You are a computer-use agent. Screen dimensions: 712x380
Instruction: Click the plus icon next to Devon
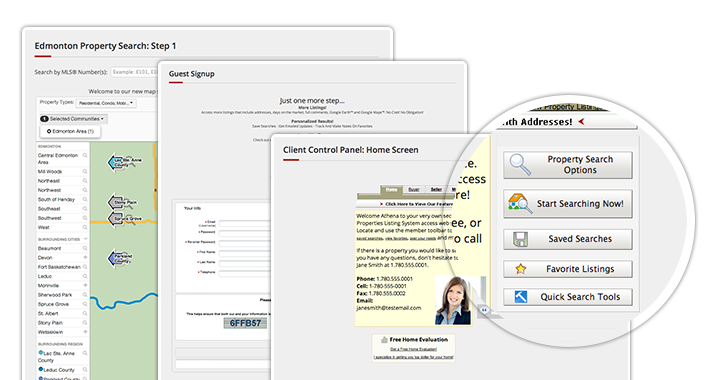[85, 257]
